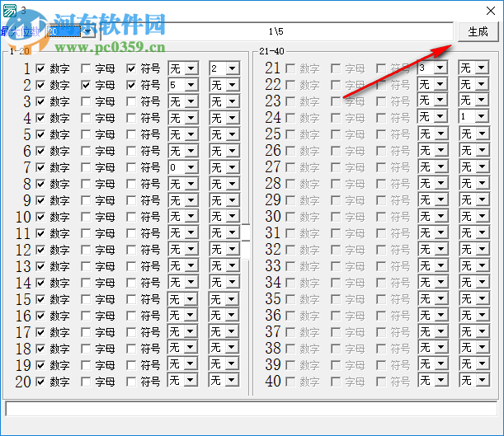Viewport: 504px width, 436px height.
Task: Close the window with the X button
Action: point(491,11)
